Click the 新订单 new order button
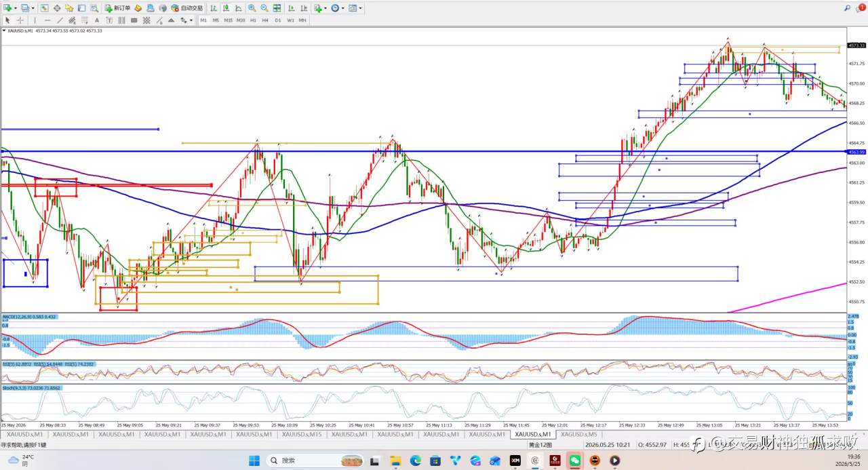 pyautogui.click(x=118, y=8)
